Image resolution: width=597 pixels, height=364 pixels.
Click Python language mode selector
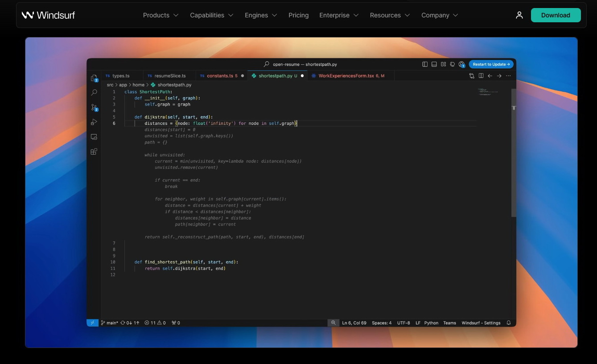[x=431, y=323]
